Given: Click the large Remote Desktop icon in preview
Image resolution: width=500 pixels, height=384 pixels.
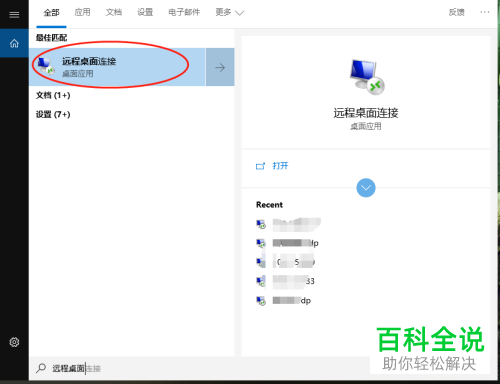Looking at the screenshot, I should coord(366,77).
